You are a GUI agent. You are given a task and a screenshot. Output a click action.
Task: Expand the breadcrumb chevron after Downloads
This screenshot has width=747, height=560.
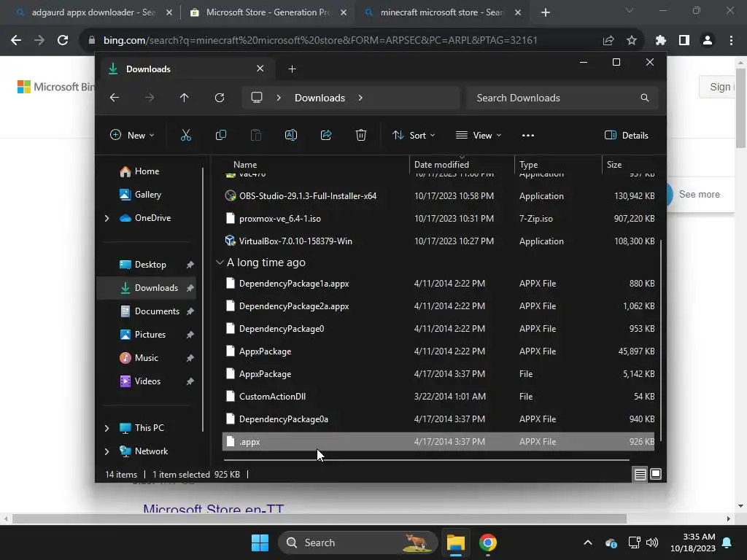360,98
